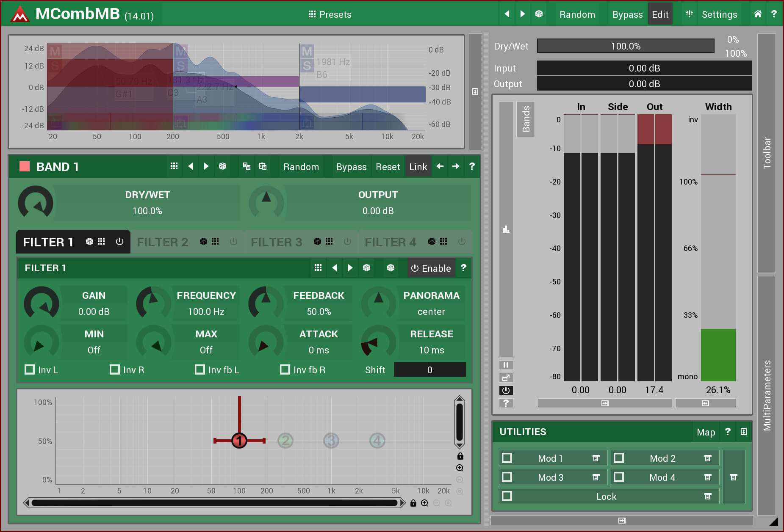Switch to the Filter 2 tab
The width and height of the screenshot is (784, 532).
pos(162,242)
